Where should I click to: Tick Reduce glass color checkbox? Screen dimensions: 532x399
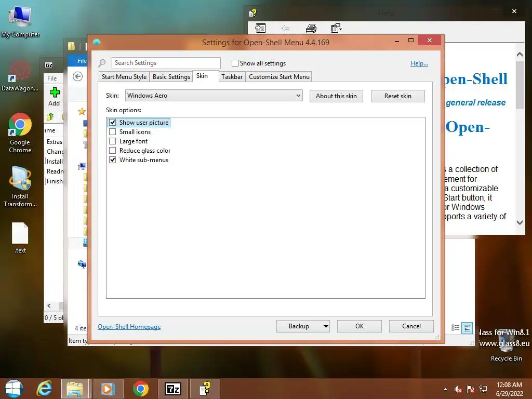point(113,151)
